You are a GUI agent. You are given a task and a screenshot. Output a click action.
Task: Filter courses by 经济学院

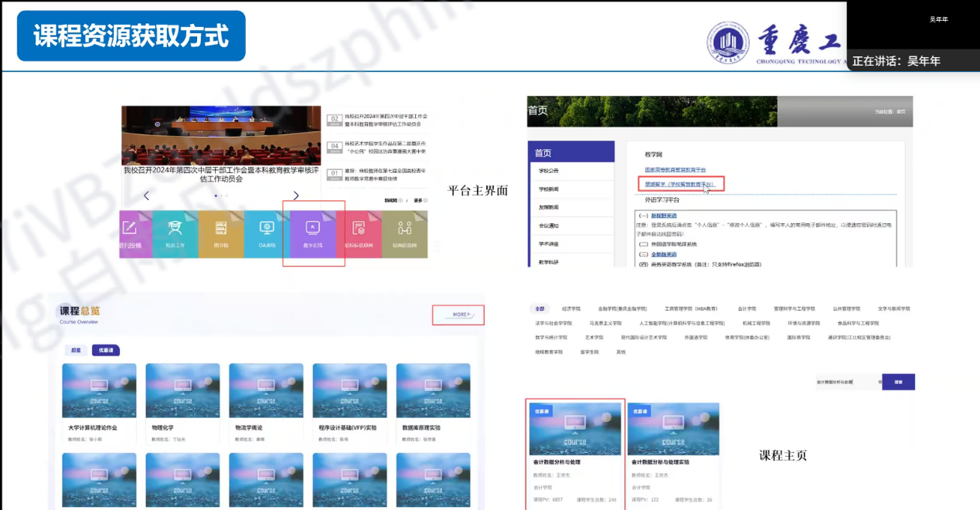(x=572, y=308)
